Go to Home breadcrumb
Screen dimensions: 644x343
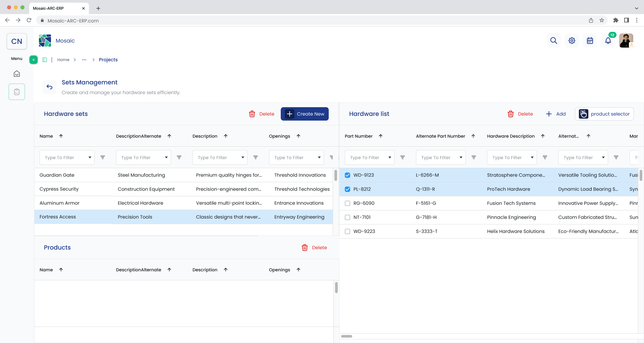click(63, 60)
